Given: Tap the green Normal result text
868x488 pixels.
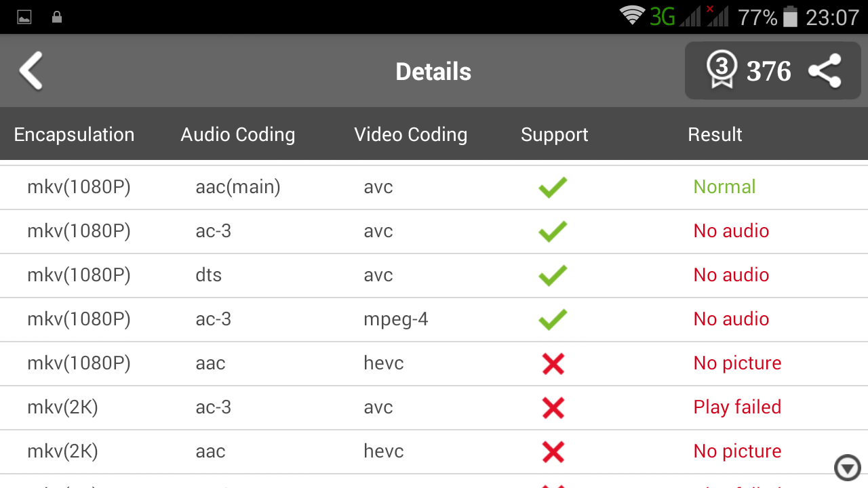Looking at the screenshot, I should 724,187.
